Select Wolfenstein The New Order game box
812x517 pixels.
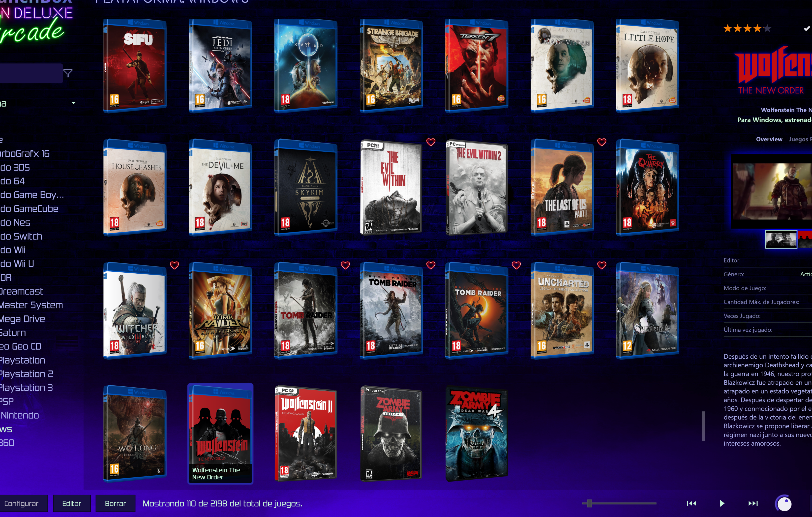tap(220, 434)
